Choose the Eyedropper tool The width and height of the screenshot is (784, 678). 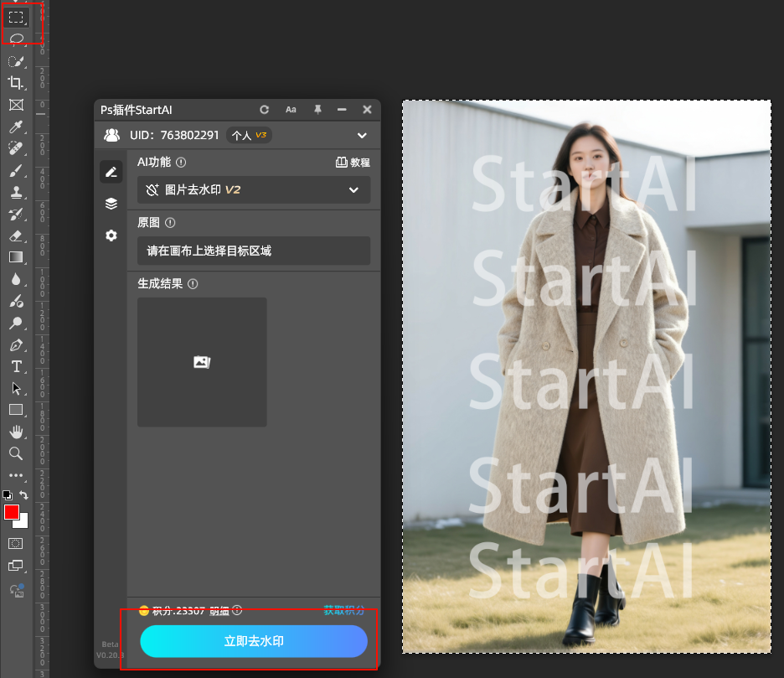point(16,127)
